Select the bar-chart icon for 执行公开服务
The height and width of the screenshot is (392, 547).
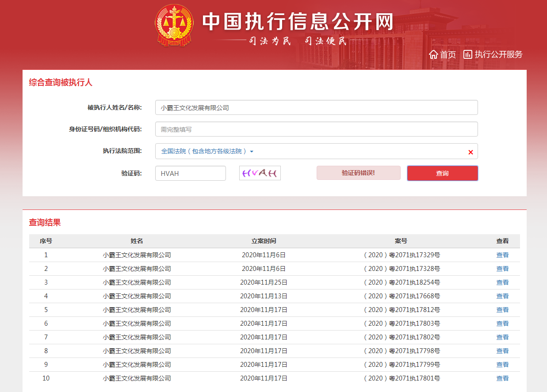[468, 54]
